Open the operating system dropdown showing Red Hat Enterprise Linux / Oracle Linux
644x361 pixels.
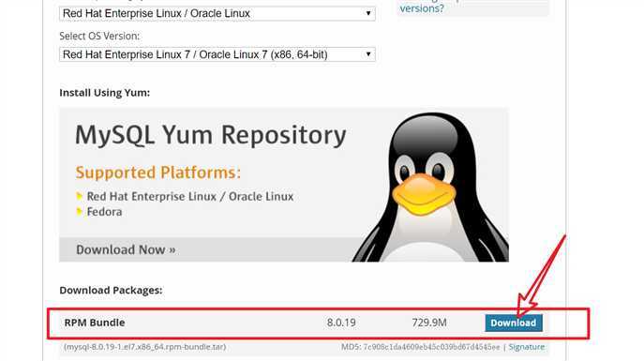[217, 13]
